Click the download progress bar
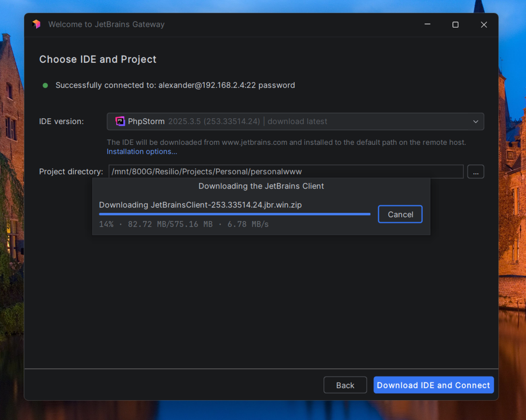 tap(235, 214)
